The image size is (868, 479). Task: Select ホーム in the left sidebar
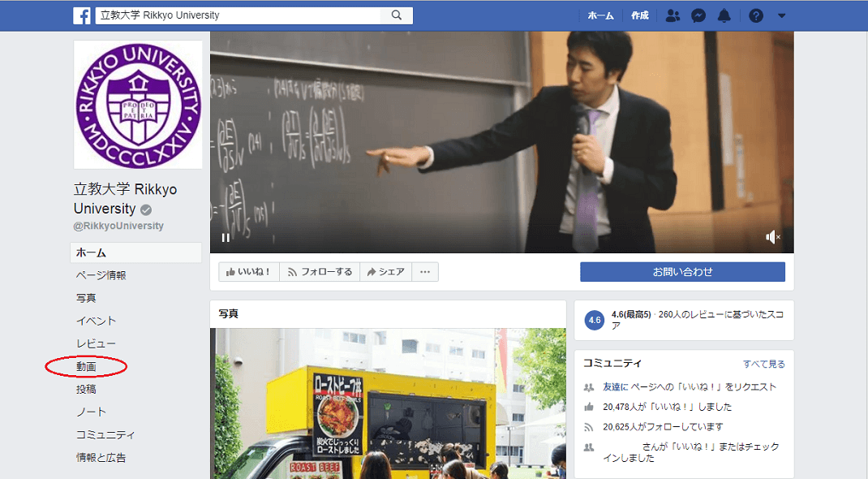point(135,252)
